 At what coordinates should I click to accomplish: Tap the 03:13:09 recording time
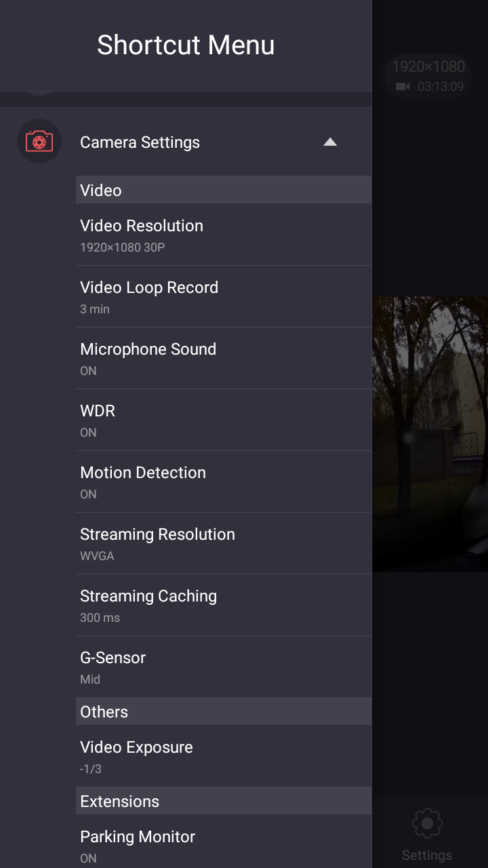point(441,87)
